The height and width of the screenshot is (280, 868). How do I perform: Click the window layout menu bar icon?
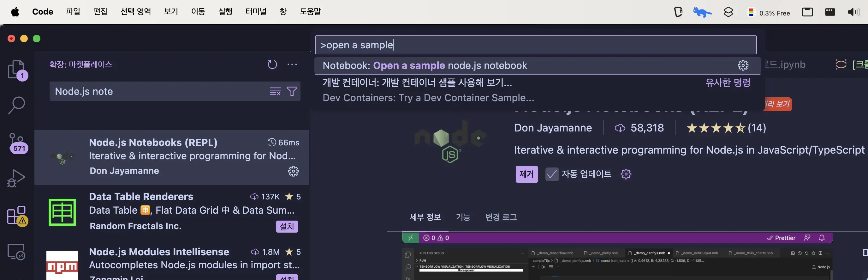(807, 12)
